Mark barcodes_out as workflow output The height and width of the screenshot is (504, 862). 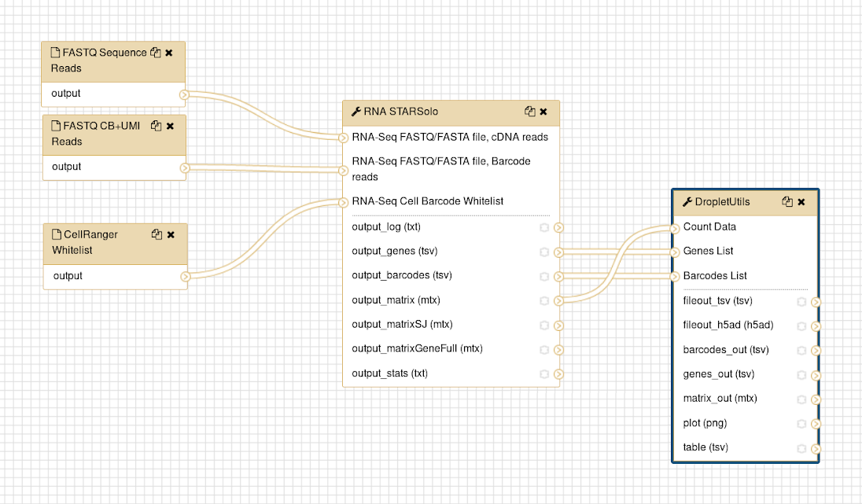tap(801, 351)
